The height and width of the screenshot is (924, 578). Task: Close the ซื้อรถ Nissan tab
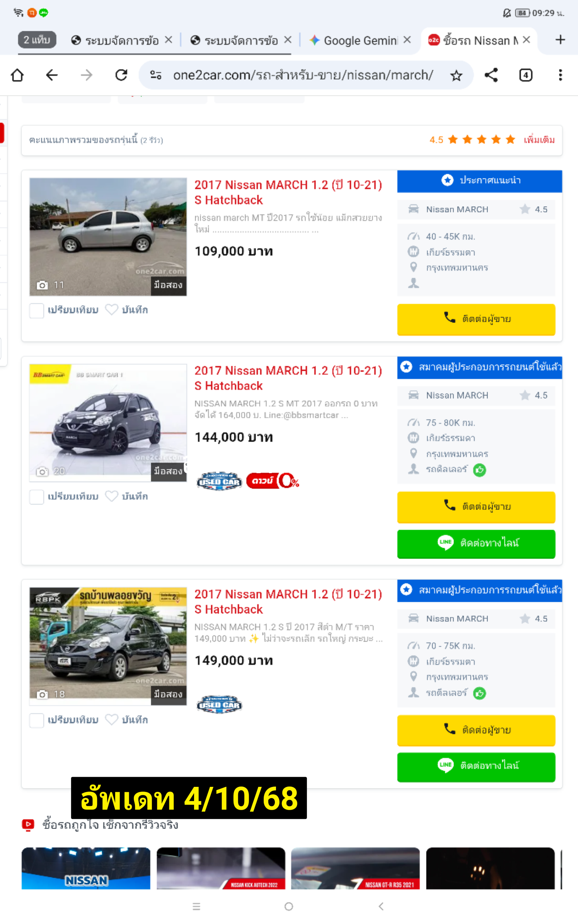point(526,40)
